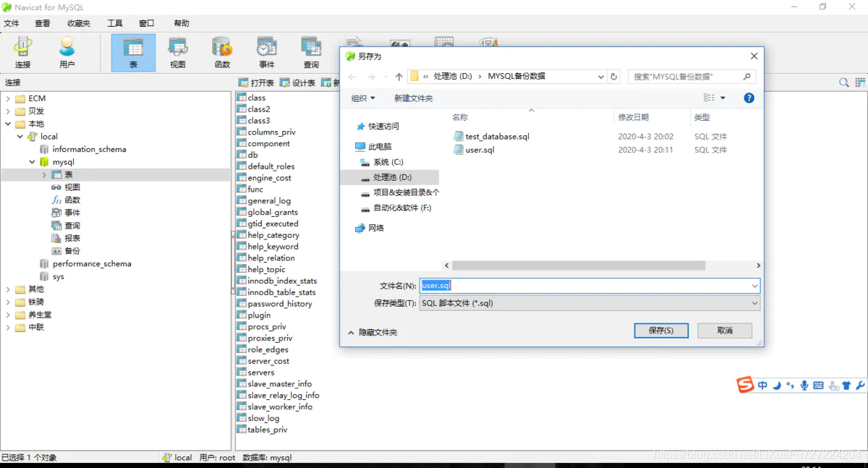Open the 收藏夹 menu
868x468 pixels.
tap(79, 24)
